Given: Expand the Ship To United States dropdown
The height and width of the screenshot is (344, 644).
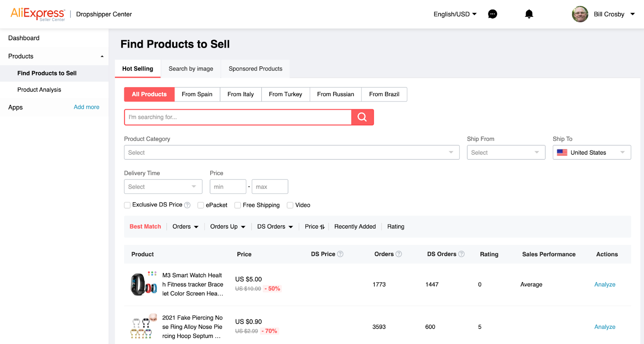Looking at the screenshot, I should click(591, 152).
